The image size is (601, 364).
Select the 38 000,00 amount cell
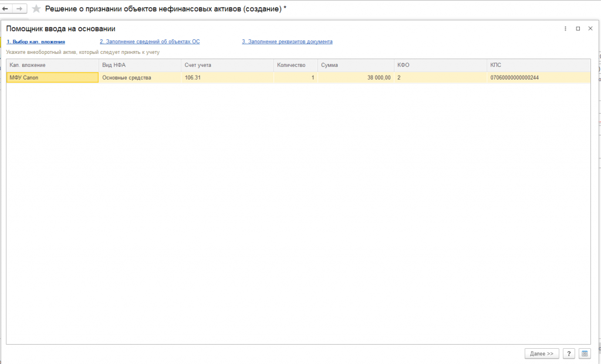(x=356, y=77)
